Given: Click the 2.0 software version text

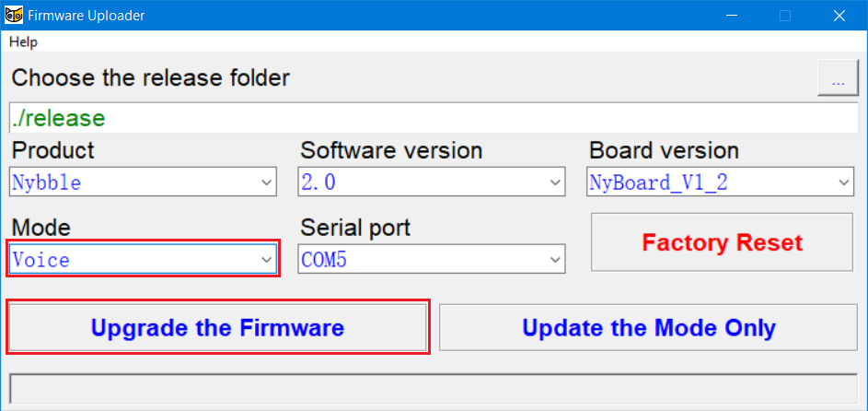Looking at the screenshot, I should coord(318,182).
